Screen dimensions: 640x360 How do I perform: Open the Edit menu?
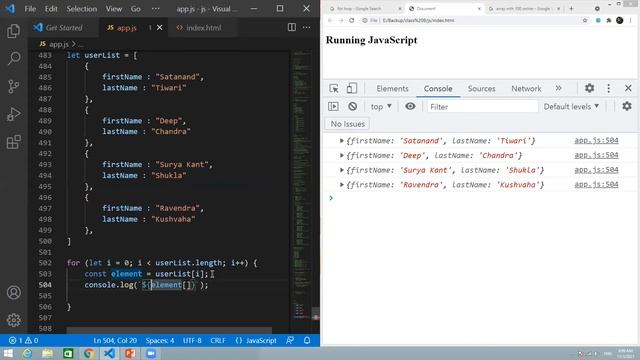click(51, 9)
